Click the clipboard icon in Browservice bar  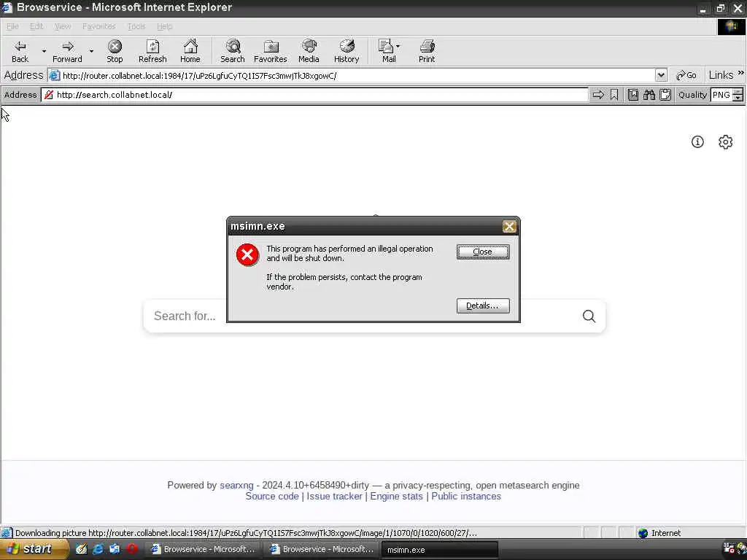(665, 95)
